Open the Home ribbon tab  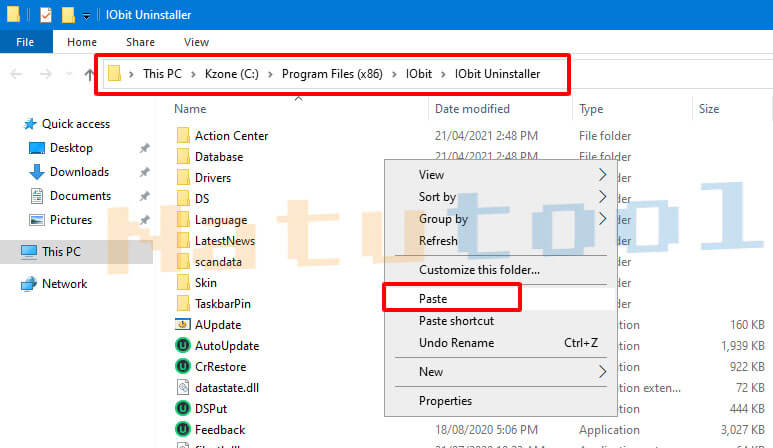coord(82,42)
